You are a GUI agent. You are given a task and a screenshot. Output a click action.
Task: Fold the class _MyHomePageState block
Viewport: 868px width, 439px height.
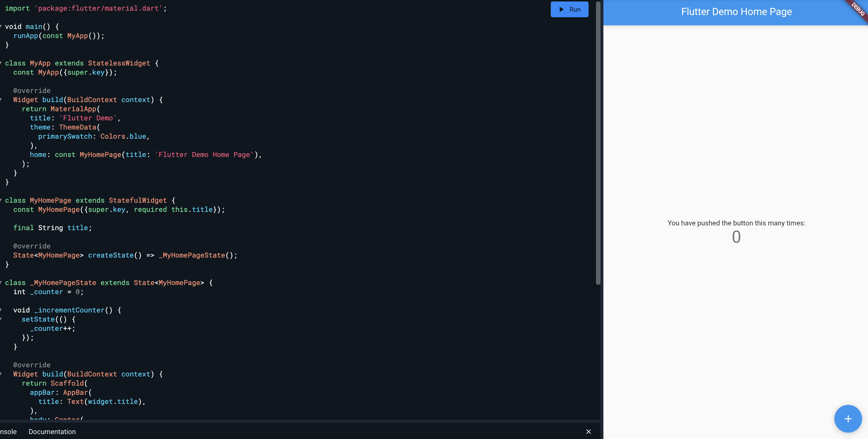pyautogui.click(x=1, y=283)
